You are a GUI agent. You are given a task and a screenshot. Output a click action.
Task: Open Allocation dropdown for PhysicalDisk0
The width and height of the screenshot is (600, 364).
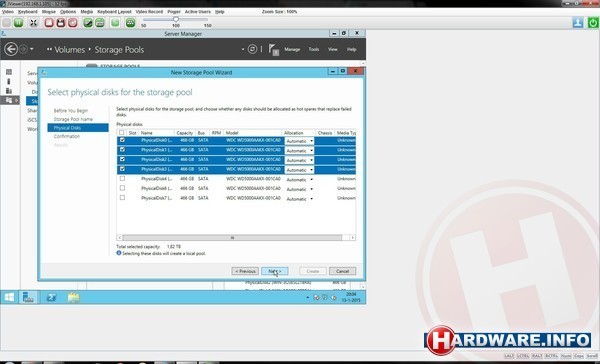tap(299, 141)
